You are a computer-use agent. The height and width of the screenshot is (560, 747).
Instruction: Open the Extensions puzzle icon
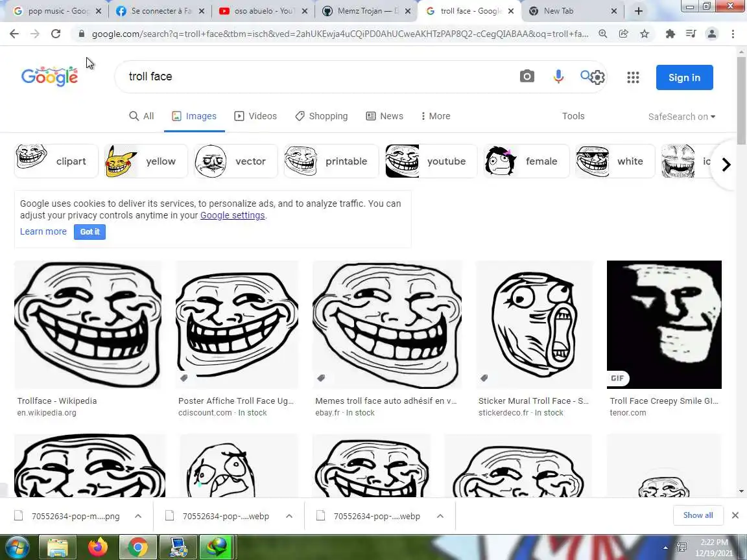point(670,34)
